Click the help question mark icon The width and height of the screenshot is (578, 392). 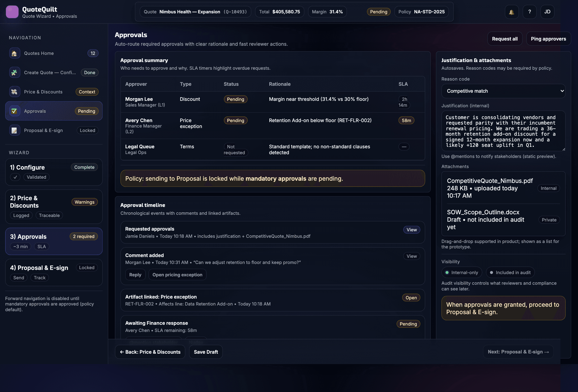(529, 12)
